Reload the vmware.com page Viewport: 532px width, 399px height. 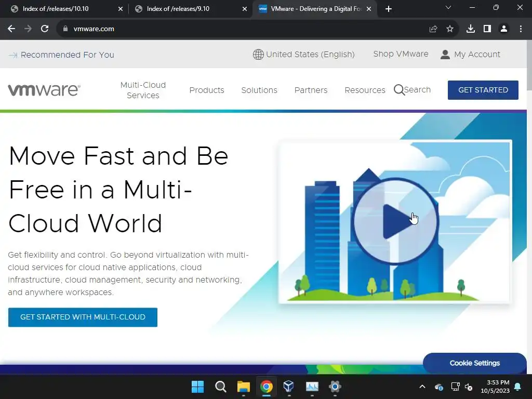click(x=45, y=29)
